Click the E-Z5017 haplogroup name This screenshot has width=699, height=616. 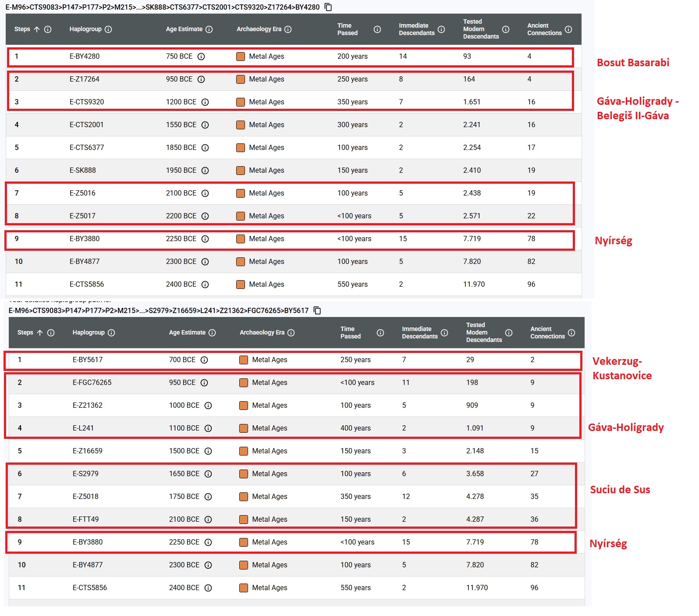(82, 216)
